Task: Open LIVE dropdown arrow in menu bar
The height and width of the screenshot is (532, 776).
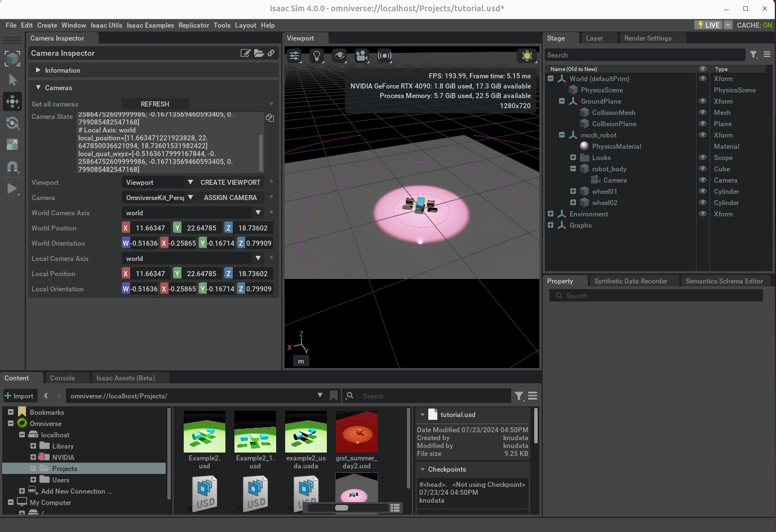Action: pos(728,25)
